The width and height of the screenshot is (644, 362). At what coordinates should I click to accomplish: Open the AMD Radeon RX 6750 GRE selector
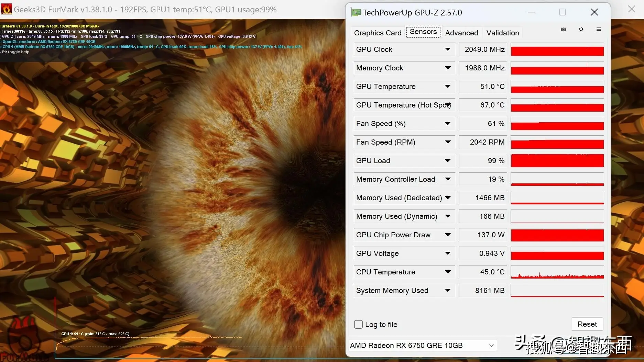[x=423, y=346]
